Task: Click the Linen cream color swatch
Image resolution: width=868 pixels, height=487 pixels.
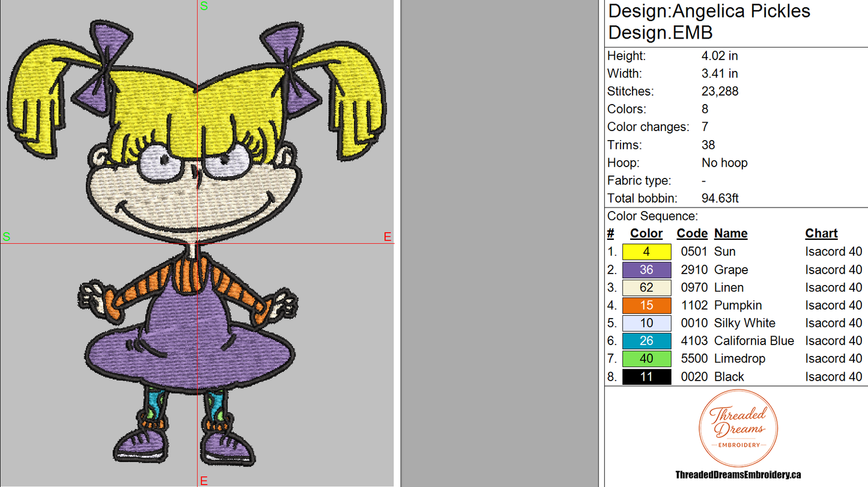Action: (x=646, y=287)
